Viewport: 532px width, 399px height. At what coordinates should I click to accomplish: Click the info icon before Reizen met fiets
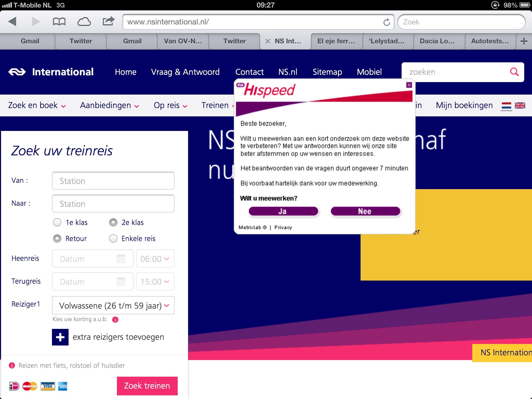point(12,365)
